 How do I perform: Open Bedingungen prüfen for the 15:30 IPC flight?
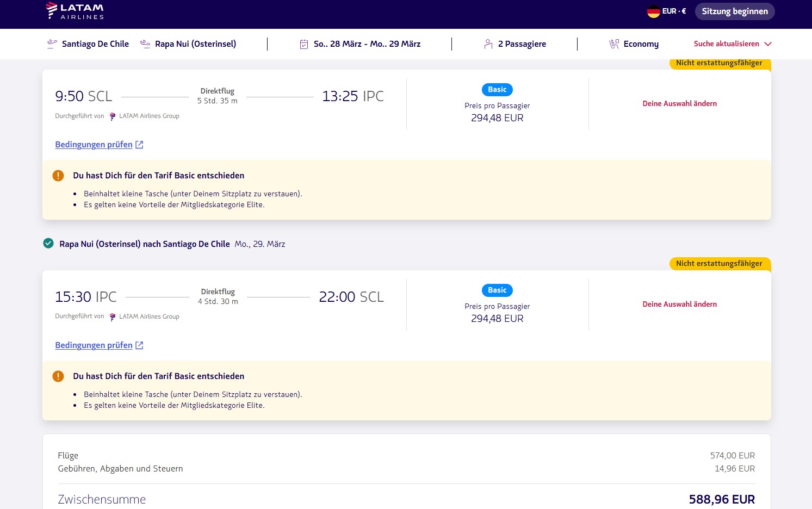tap(94, 345)
